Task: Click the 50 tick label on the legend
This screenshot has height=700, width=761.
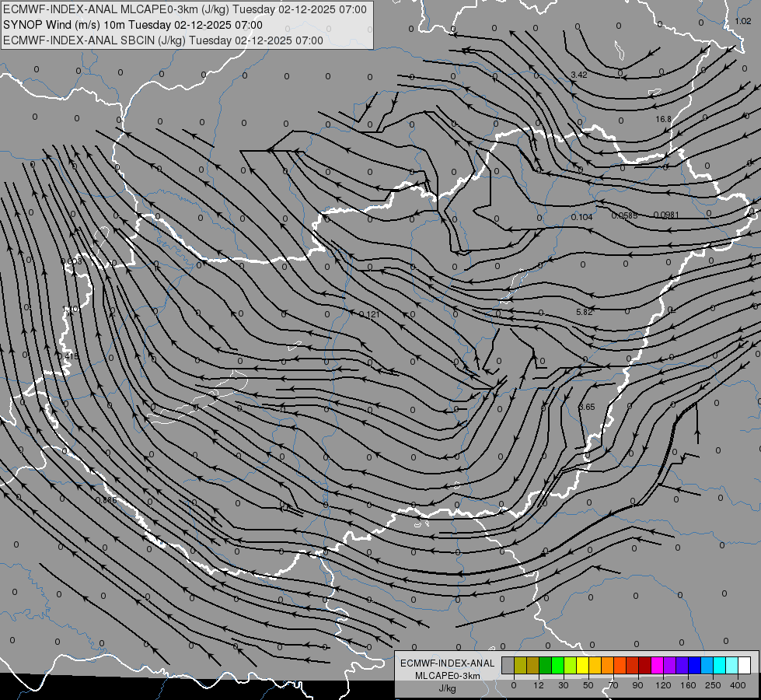Action: pyautogui.click(x=588, y=685)
